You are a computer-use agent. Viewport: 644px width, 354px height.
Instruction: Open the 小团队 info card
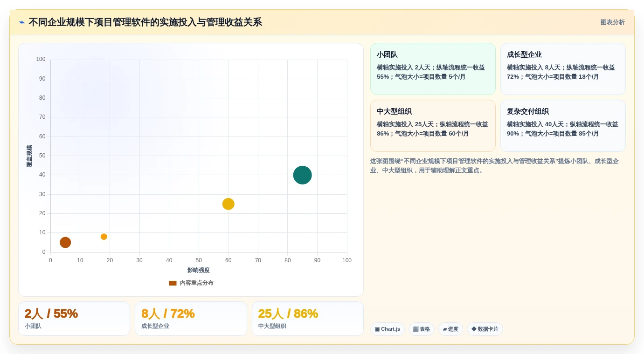433,69
